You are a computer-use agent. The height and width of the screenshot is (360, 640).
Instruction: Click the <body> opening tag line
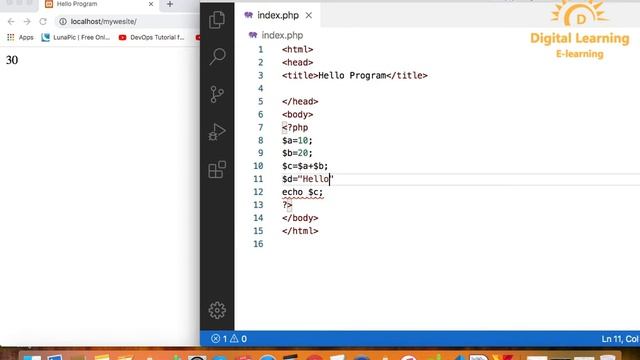click(298, 114)
